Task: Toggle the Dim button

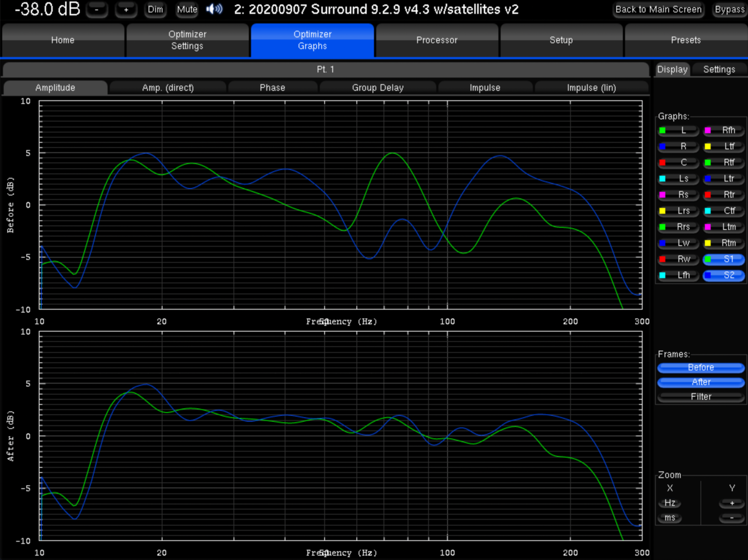Action: pyautogui.click(x=156, y=9)
